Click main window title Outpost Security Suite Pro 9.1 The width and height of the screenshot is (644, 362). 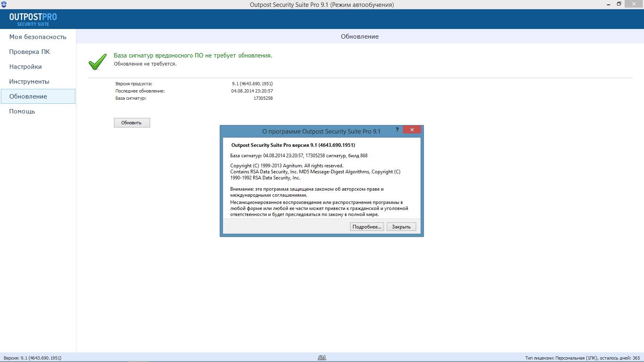tap(322, 5)
